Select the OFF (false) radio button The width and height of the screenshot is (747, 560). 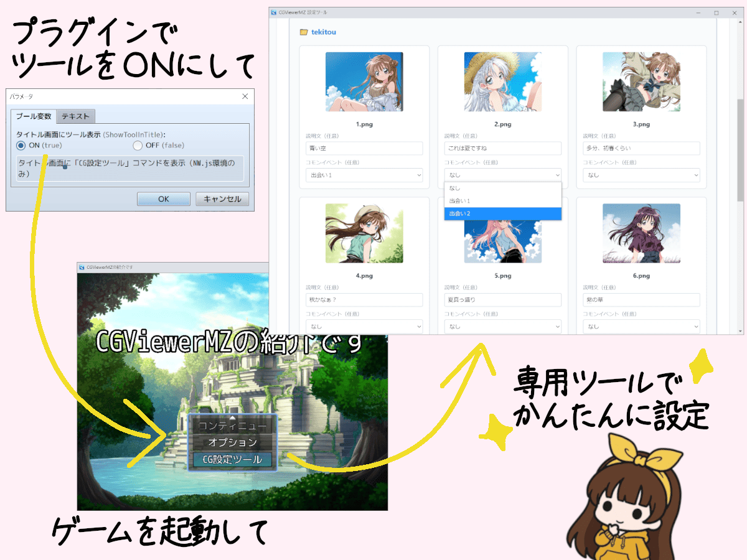coord(138,146)
